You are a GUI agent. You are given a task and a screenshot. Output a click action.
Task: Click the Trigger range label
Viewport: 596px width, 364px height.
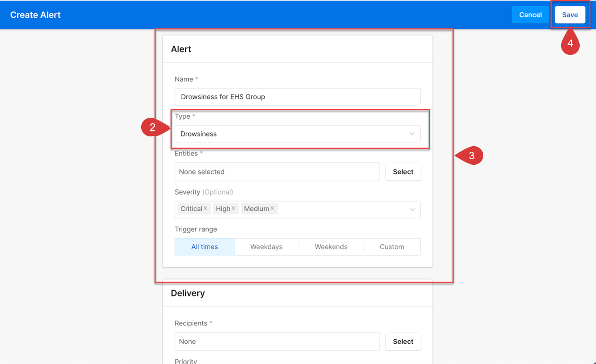(196, 229)
